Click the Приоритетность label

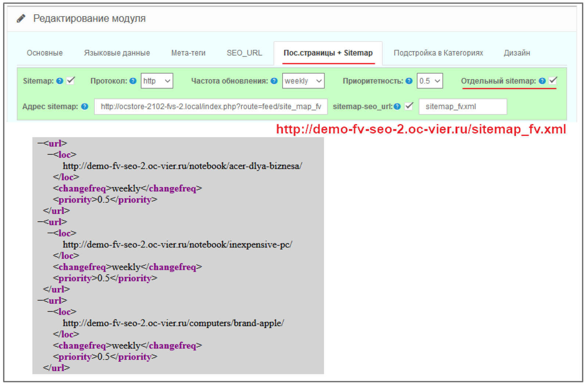point(373,81)
